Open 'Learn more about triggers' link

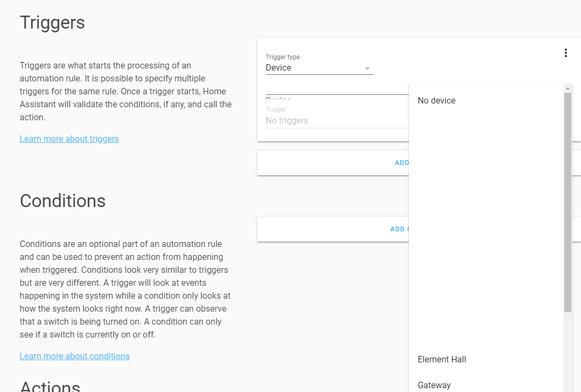tap(69, 139)
